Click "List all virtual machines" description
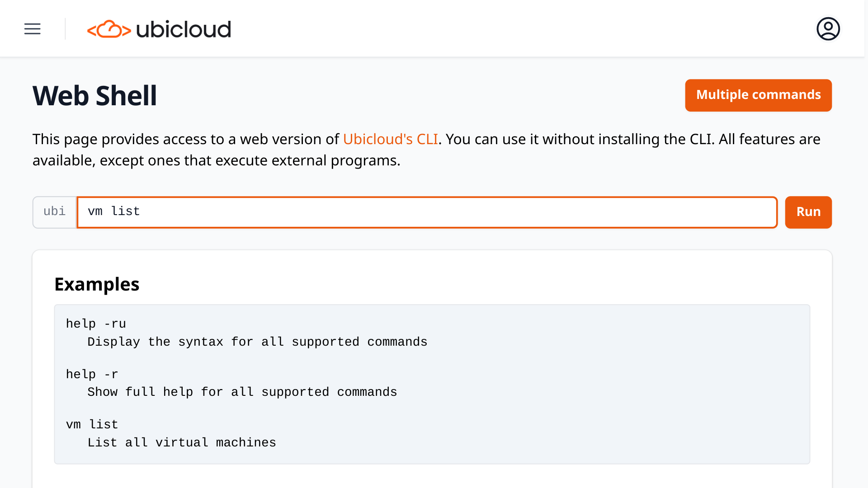Viewport: 868px width, 488px height. [x=181, y=443]
